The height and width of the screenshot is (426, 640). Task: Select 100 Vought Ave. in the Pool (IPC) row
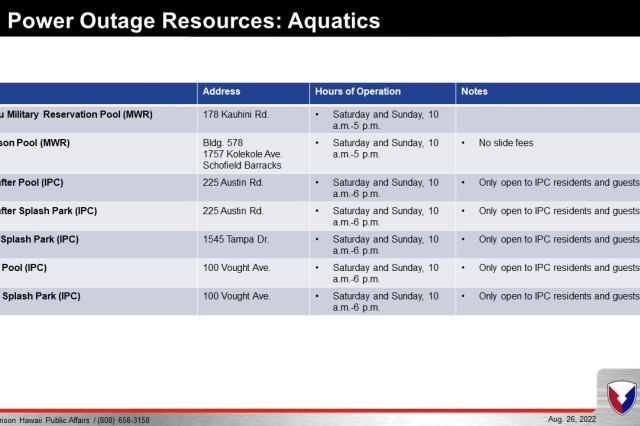coord(236,268)
